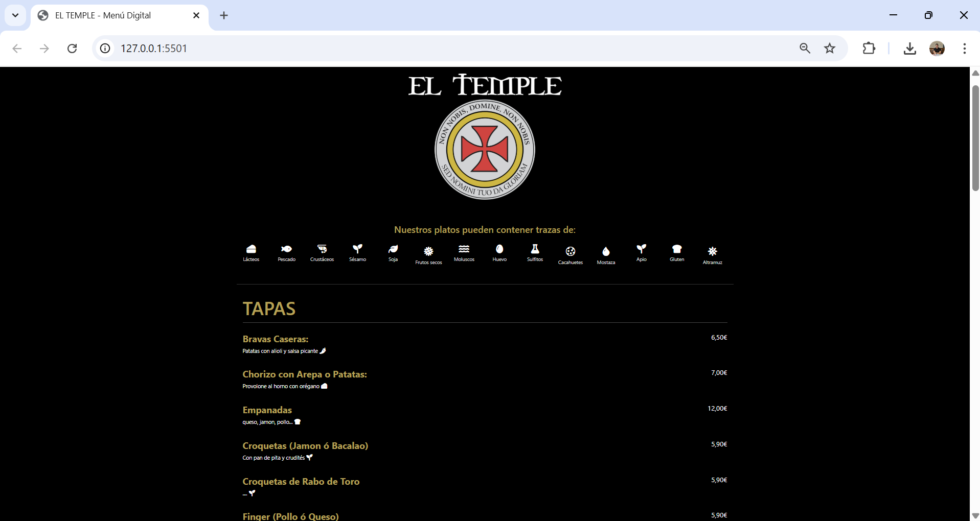Screen dimensions: 980x521
Task: Click the Templar cross logo image
Action: [485, 150]
